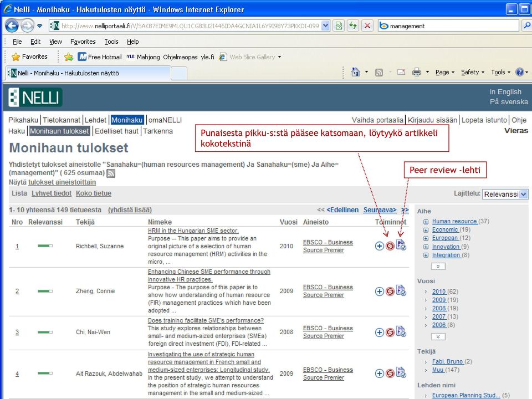Open the address bar history dropdown
The height and width of the screenshot is (399, 532).
pos(325,26)
